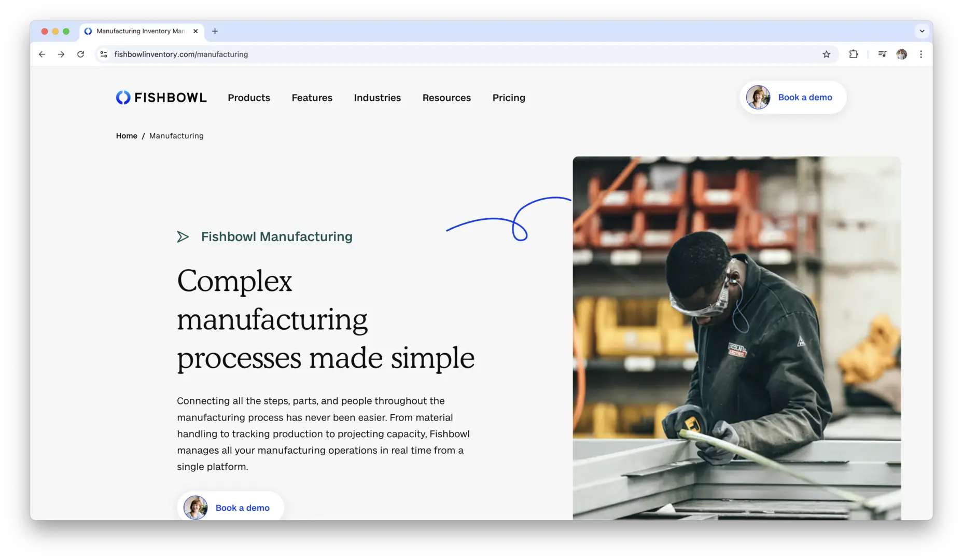
Task: Click the Complex manufacturing processes headline
Action: (326, 319)
